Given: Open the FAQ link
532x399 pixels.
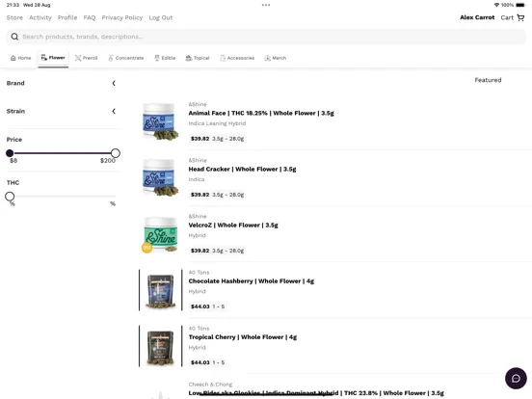Looking at the screenshot, I should tap(90, 17).
